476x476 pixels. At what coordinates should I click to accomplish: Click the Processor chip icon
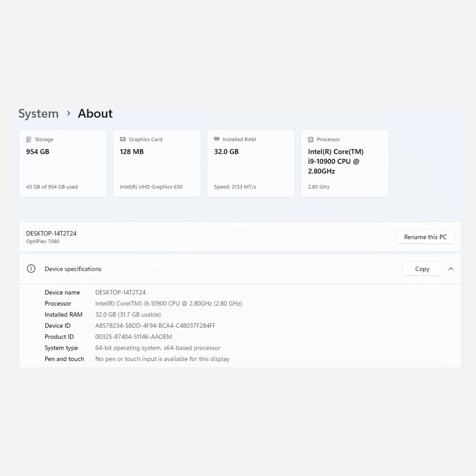pyautogui.click(x=311, y=139)
